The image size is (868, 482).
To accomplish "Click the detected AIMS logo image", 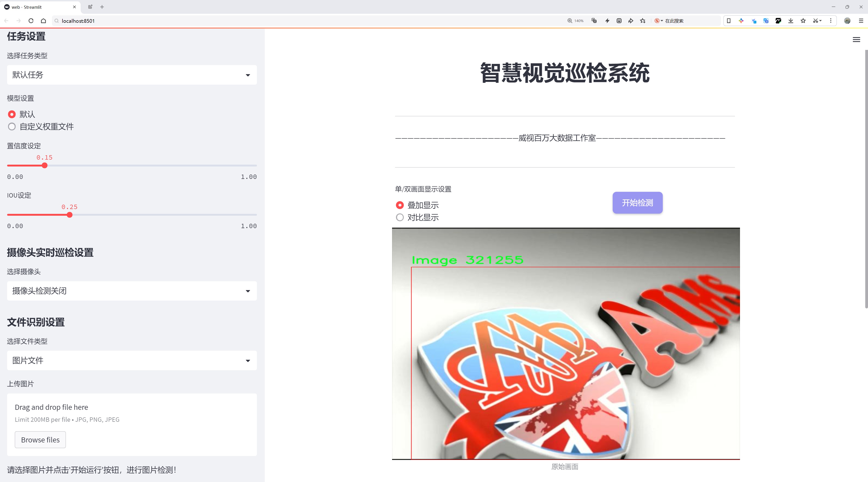I will [566, 344].
